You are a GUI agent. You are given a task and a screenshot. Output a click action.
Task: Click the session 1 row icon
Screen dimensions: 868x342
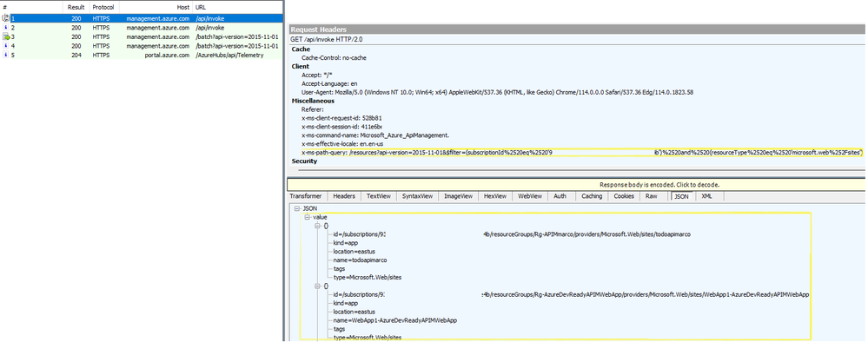pos(6,19)
